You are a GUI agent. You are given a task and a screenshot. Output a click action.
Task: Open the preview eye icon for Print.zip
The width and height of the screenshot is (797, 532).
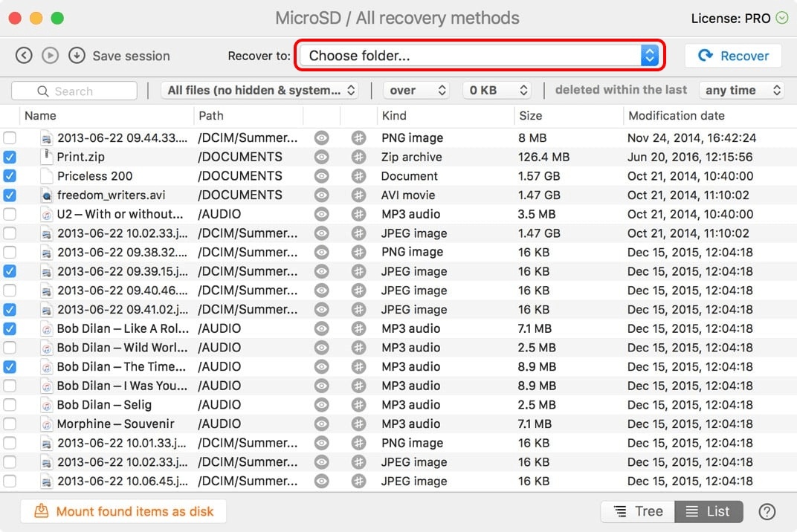[x=321, y=157]
